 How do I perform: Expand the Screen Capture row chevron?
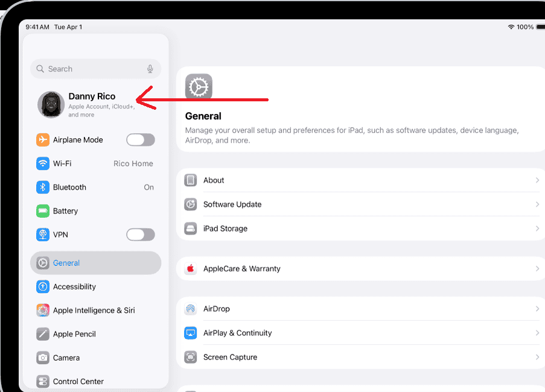(x=537, y=357)
